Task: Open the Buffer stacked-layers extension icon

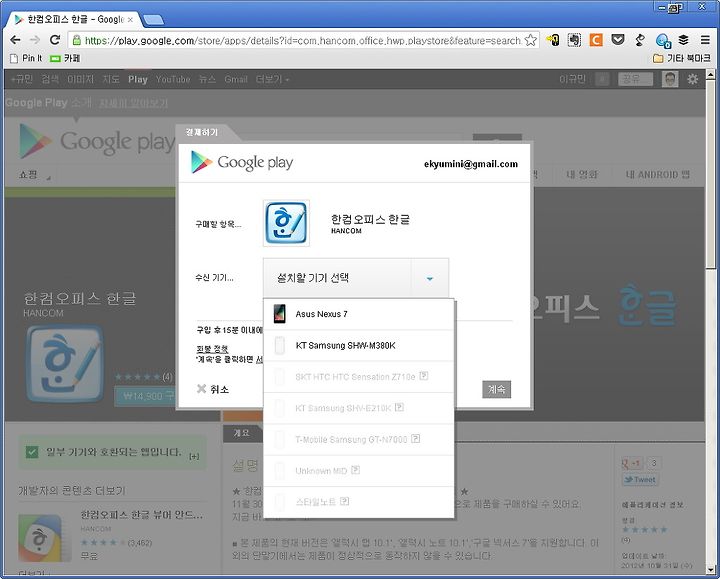Action: point(683,40)
